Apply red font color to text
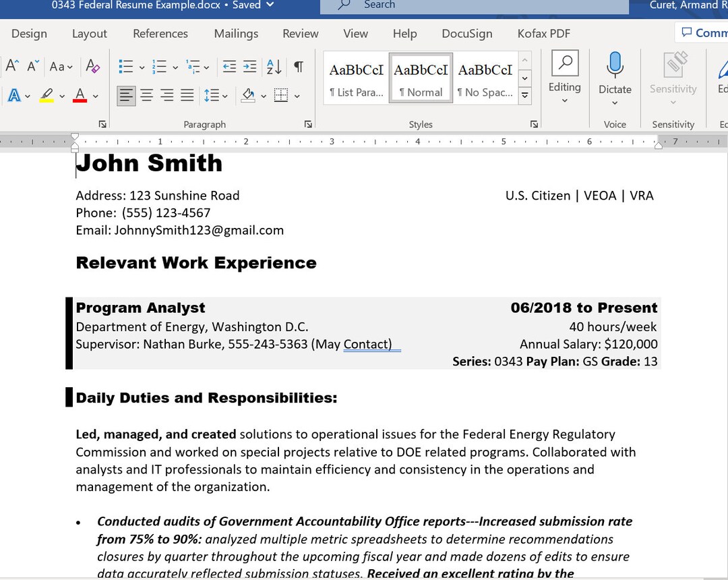Image resolution: width=728 pixels, height=580 pixels. (79, 94)
